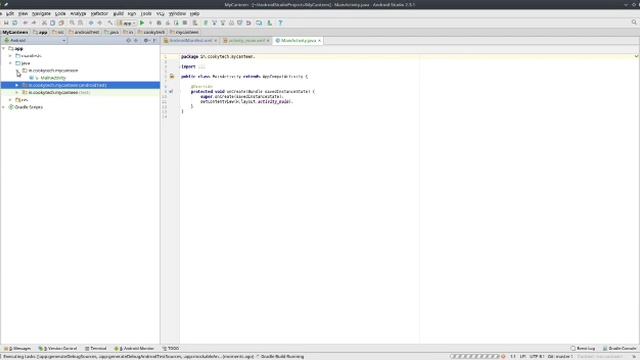Click the Paste toolbar icon

61,23
